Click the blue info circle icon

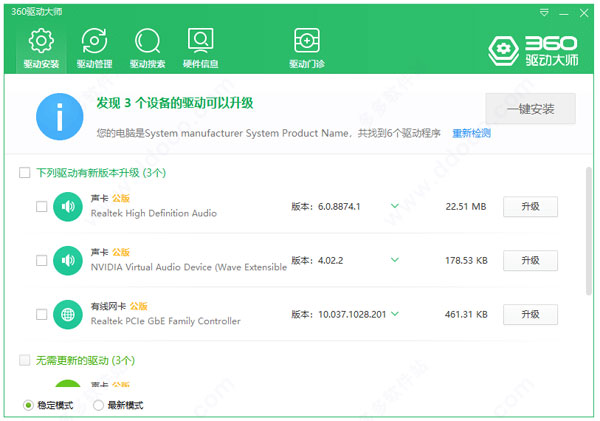tap(60, 117)
